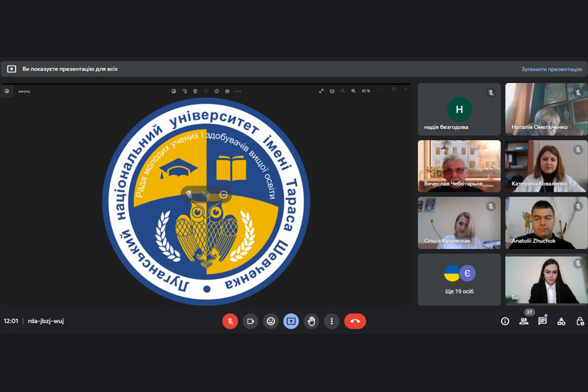Open the chat messages panel
588x392 pixels.
point(542,321)
